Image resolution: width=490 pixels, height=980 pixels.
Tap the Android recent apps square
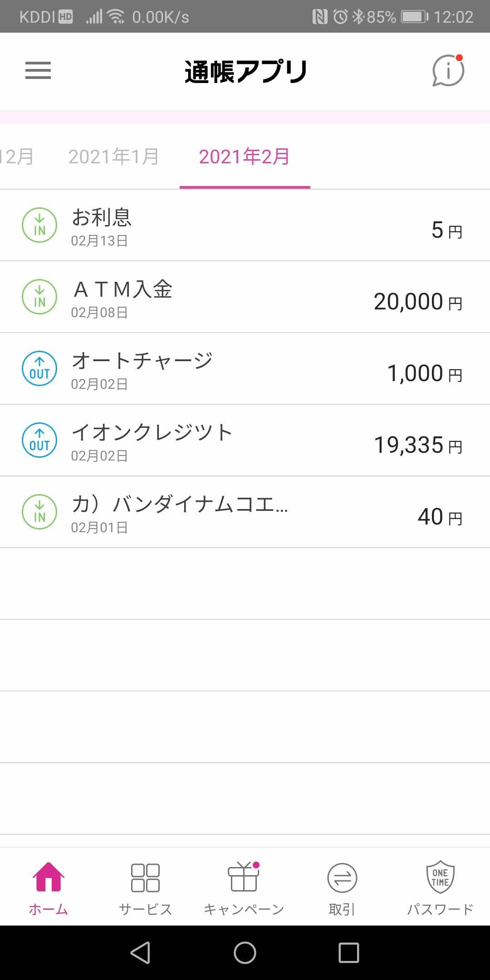[x=348, y=952]
